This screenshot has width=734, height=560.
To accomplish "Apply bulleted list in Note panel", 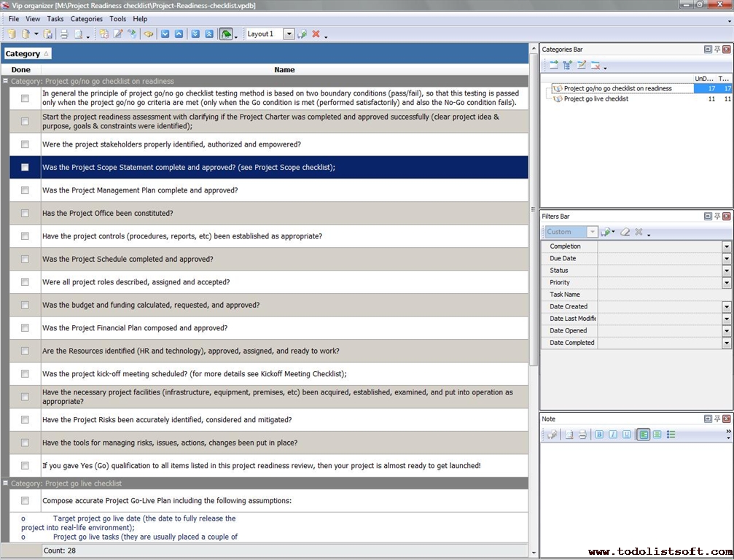I will pyautogui.click(x=671, y=435).
